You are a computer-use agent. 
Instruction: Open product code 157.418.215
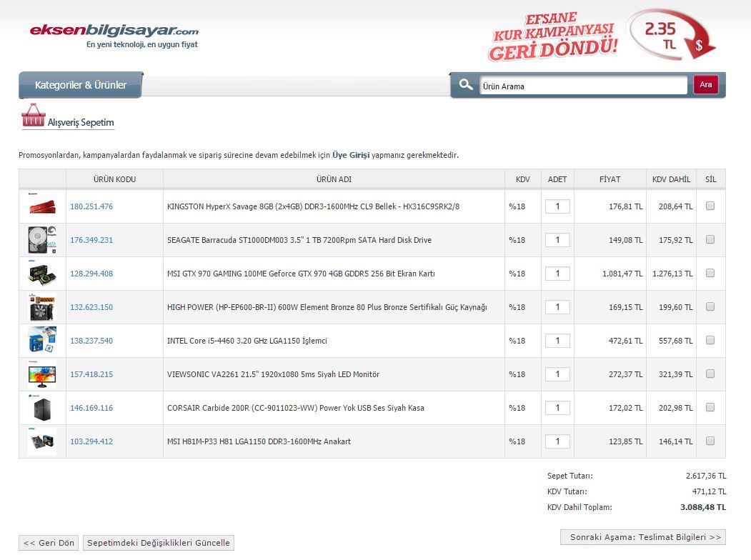91,374
